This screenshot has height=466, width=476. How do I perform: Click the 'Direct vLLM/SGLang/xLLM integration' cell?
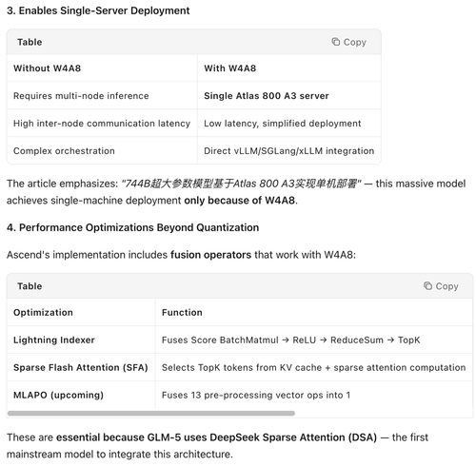click(x=288, y=151)
